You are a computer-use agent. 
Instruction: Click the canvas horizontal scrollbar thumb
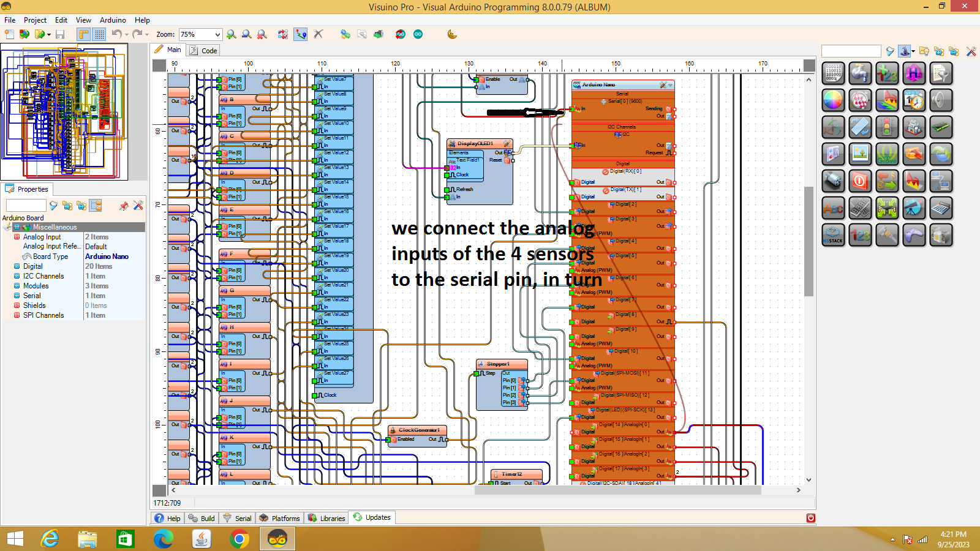pos(617,490)
